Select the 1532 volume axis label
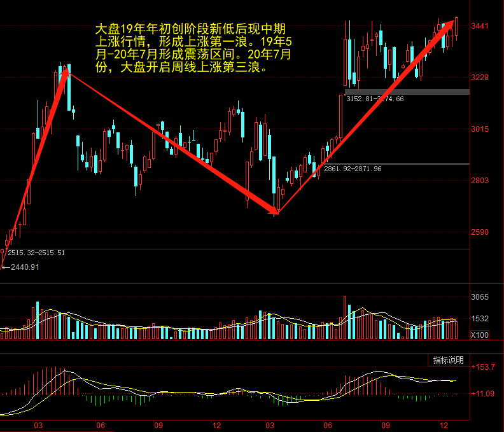Viewport: 504px width, 432px height. coord(479,319)
